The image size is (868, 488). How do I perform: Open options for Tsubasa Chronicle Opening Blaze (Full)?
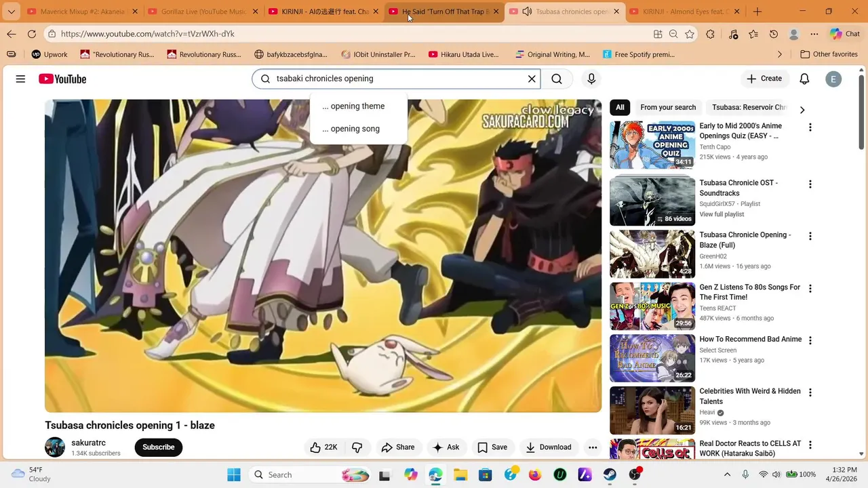pos(810,237)
